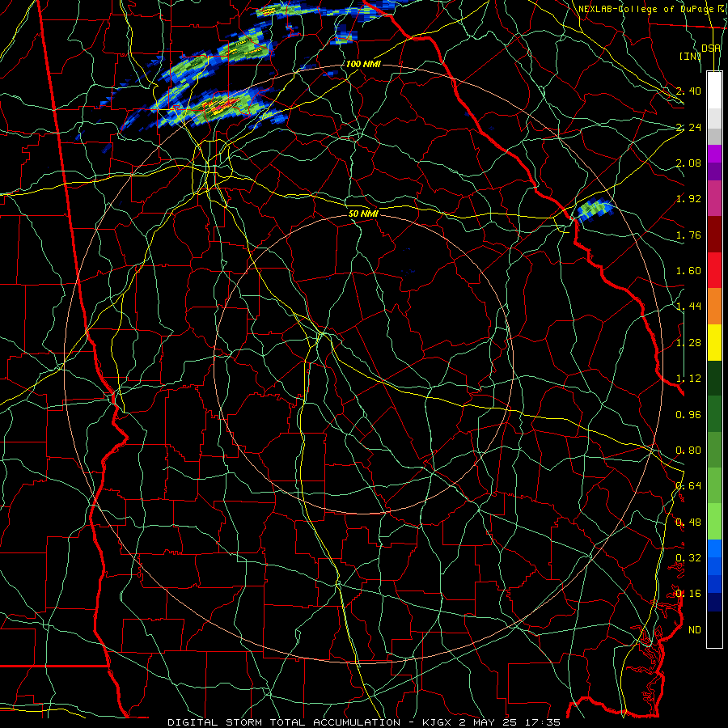728x728 pixels.
Task: Select the pink swatch in the legend
Action: pyautogui.click(x=714, y=198)
